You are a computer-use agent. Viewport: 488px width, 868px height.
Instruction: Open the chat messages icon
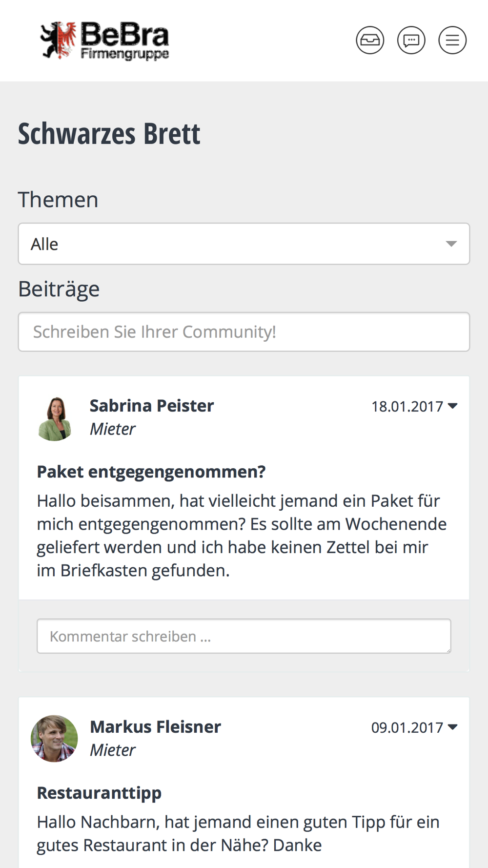(x=411, y=40)
